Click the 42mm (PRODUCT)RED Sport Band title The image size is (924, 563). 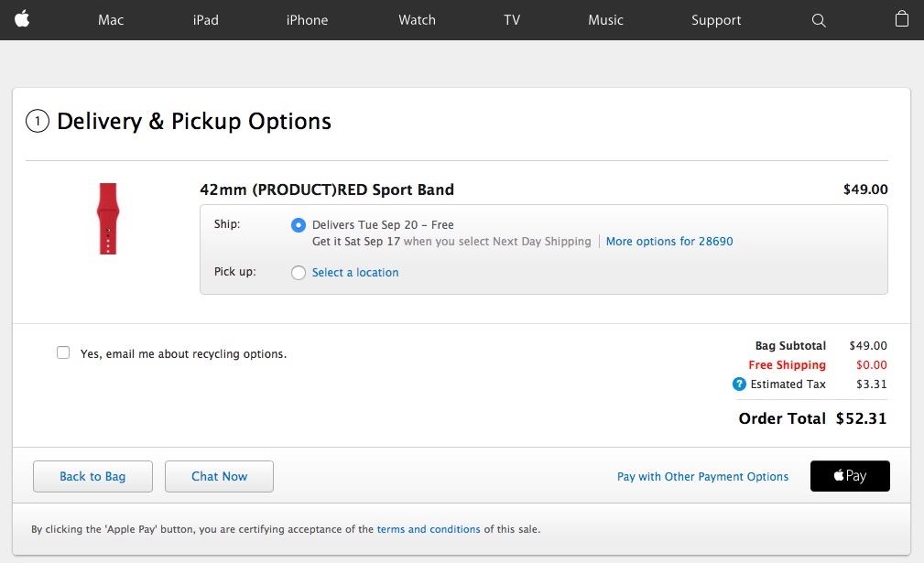click(327, 189)
